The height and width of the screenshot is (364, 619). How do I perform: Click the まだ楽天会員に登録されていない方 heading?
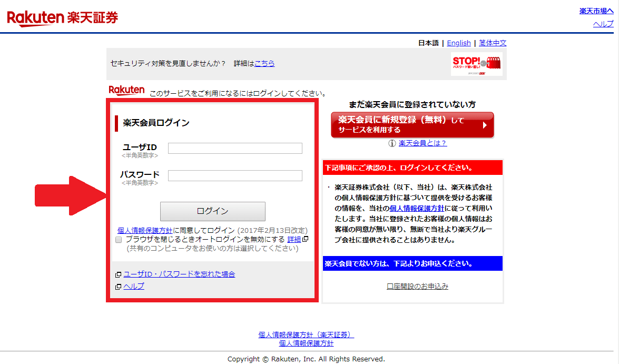(412, 105)
